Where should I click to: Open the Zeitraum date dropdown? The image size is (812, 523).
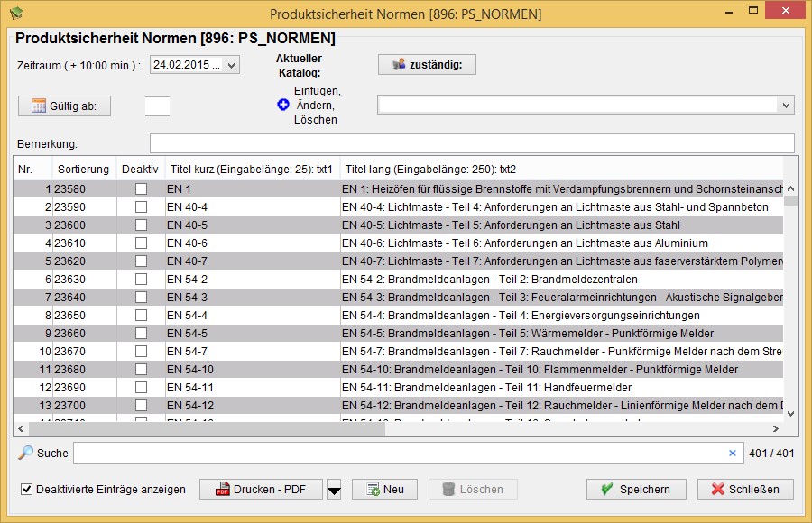point(231,65)
